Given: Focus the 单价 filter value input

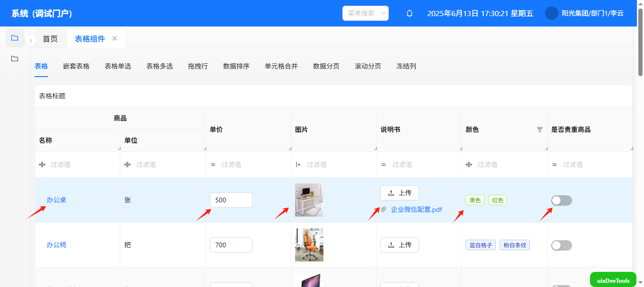Looking at the screenshot, I should coord(252,165).
